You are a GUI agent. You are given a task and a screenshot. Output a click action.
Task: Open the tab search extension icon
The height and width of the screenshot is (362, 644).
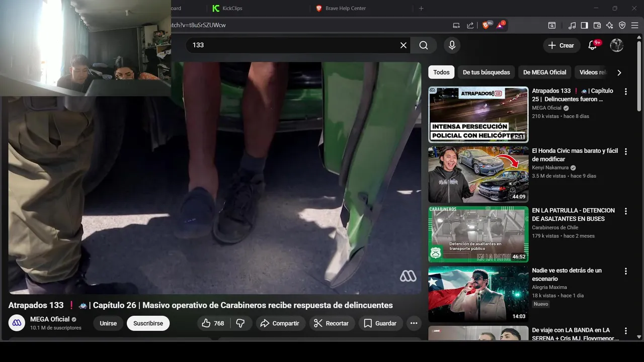coord(552,25)
